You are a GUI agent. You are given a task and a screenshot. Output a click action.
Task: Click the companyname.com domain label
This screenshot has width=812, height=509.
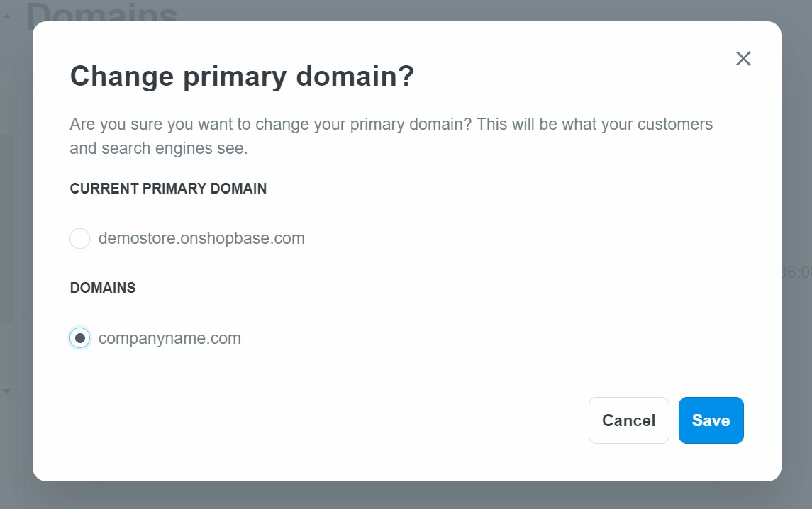tap(169, 338)
